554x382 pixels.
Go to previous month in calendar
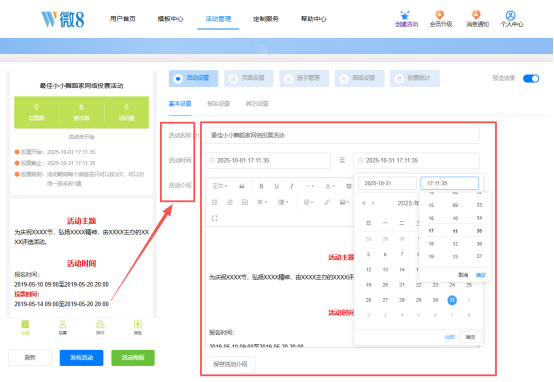pyautogui.click(x=373, y=203)
